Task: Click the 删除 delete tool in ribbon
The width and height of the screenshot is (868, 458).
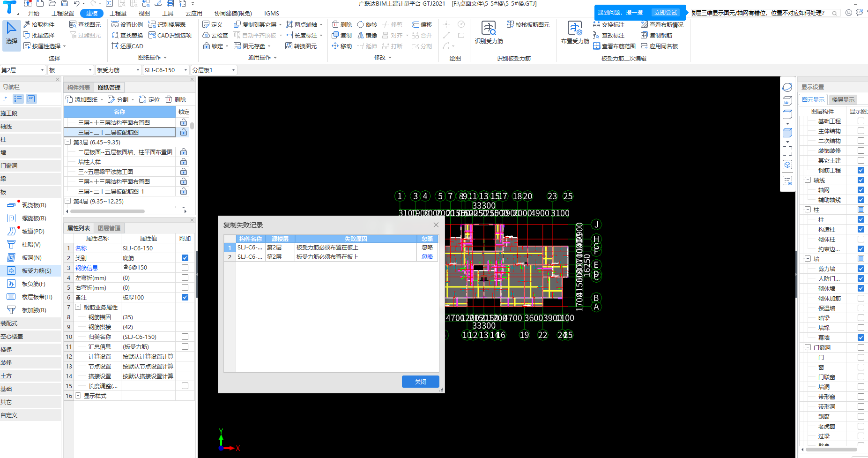Action: point(341,24)
